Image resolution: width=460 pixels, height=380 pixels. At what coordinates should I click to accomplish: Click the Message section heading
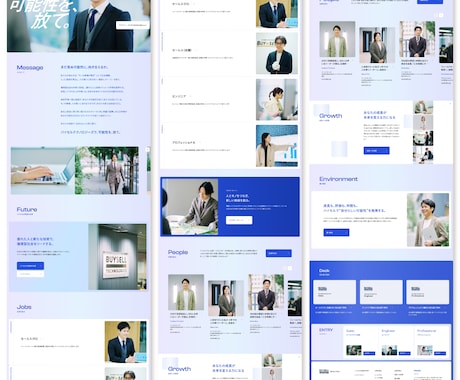tap(30, 68)
